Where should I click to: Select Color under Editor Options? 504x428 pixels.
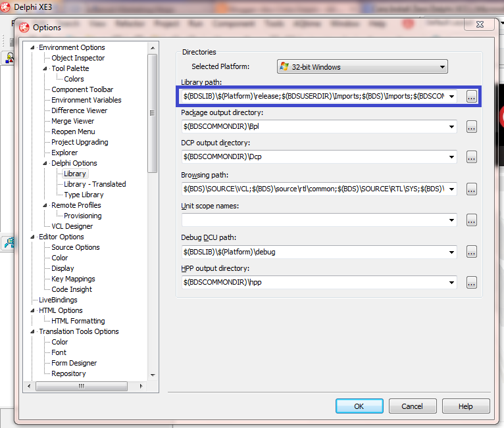pyautogui.click(x=60, y=258)
